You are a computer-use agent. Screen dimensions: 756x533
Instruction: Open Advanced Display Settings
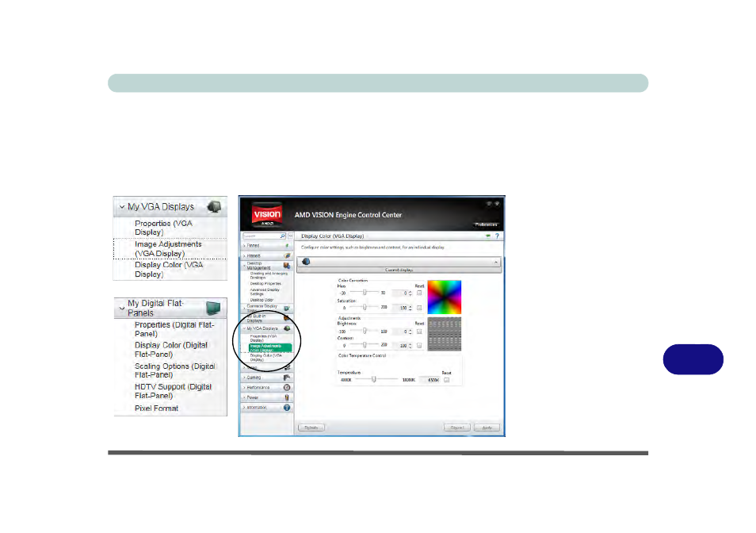point(265,292)
